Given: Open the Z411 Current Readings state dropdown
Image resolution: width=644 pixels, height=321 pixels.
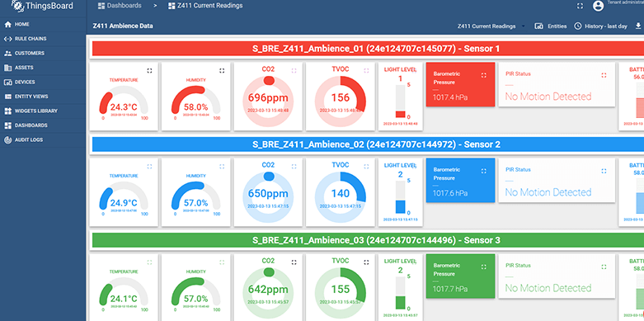Looking at the screenshot, I should (491, 26).
